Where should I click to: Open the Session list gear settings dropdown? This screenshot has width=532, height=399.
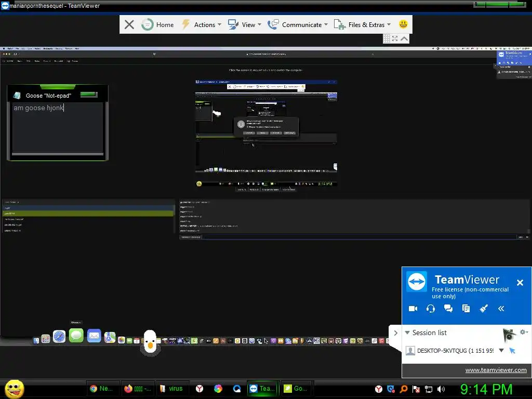[x=524, y=332]
